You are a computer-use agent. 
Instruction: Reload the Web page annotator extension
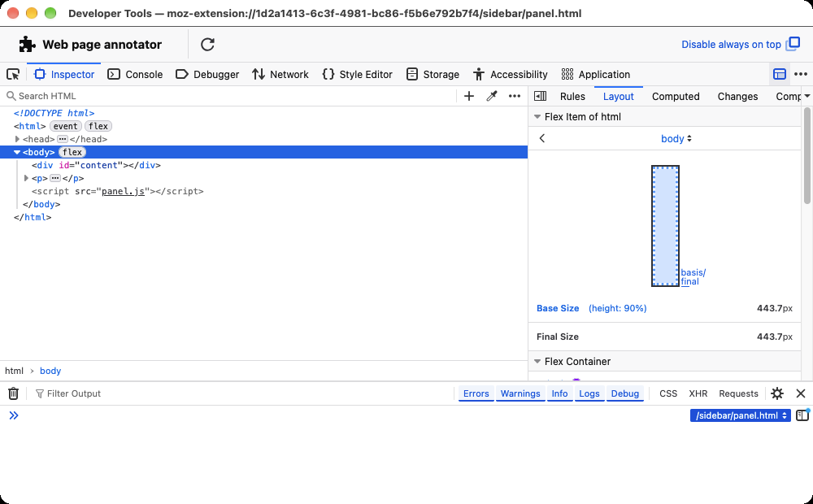207,45
